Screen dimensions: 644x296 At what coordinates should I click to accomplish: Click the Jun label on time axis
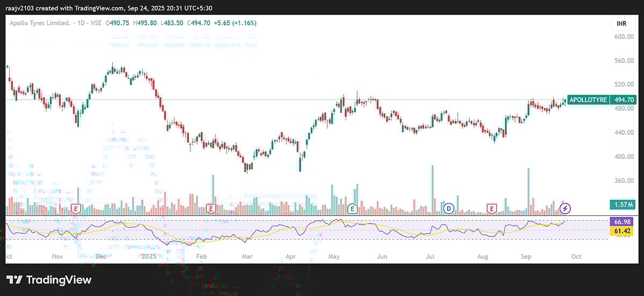click(x=382, y=257)
